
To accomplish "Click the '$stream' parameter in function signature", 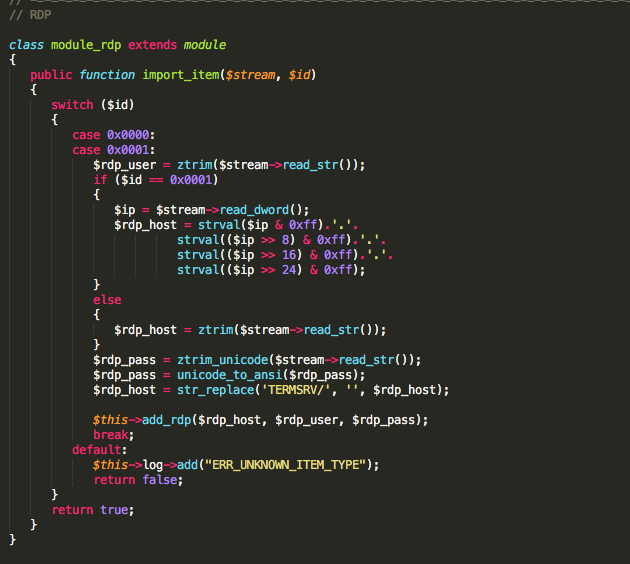I will pos(250,75).
